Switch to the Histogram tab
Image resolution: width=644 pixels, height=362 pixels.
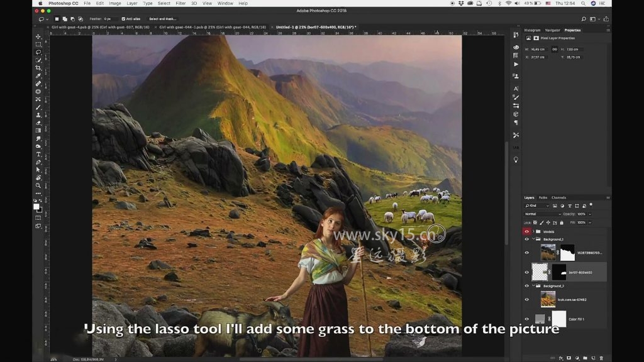click(x=532, y=30)
